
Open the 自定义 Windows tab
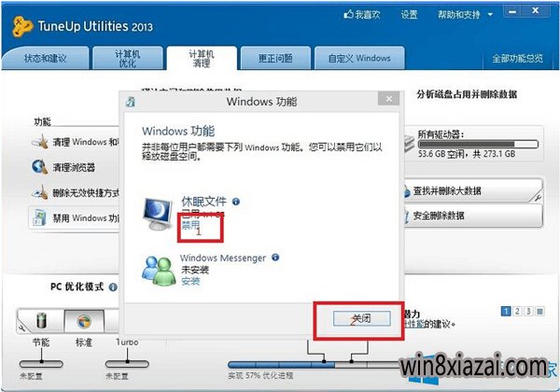[359, 58]
